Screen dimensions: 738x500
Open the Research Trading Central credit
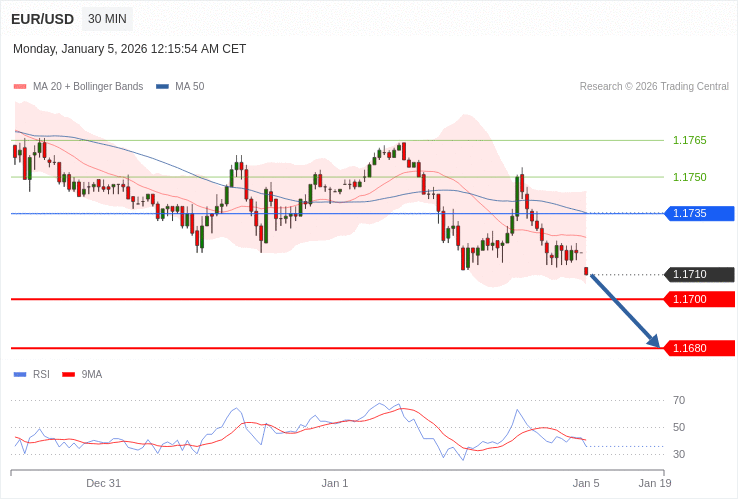654,87
